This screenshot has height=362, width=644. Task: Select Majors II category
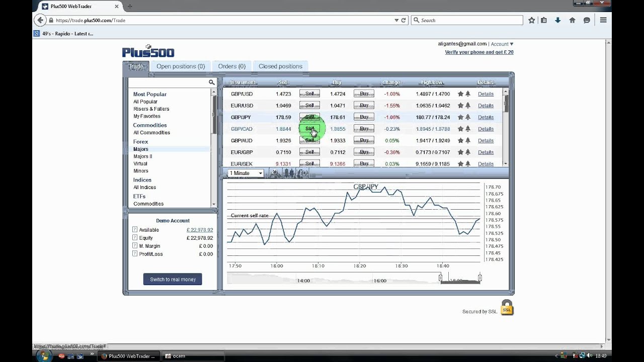[x=143, y=156]
